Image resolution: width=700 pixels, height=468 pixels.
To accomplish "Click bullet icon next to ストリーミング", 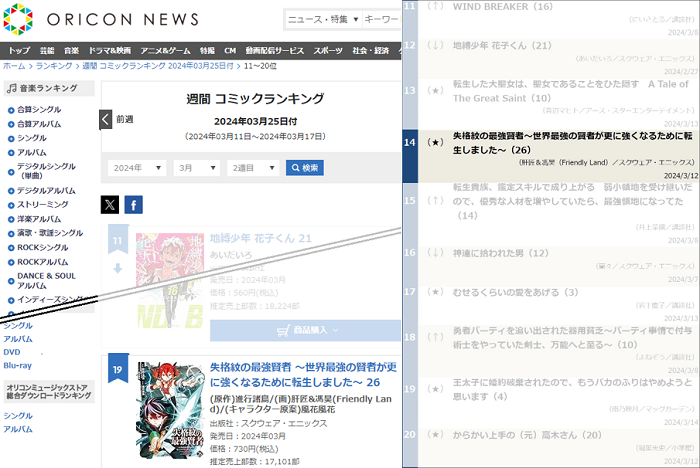I will (x=11, y=205).
